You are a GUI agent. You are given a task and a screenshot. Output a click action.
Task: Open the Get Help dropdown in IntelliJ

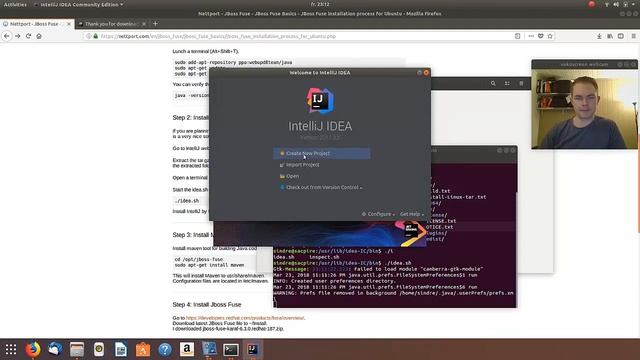pyautogui.click(x=411, y=214)
